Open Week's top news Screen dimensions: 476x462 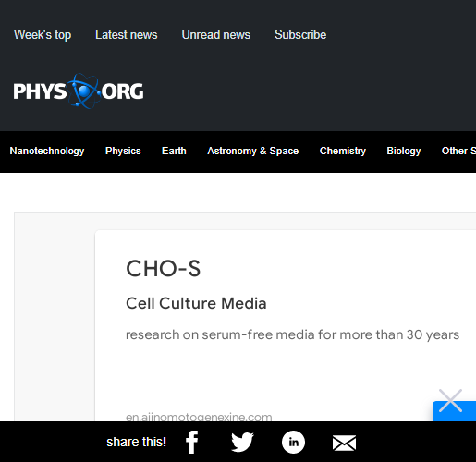[x=43, y=34]
